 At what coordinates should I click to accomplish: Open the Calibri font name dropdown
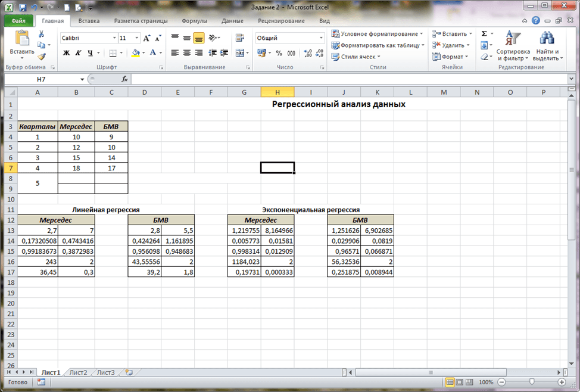(x=114, y=38)
